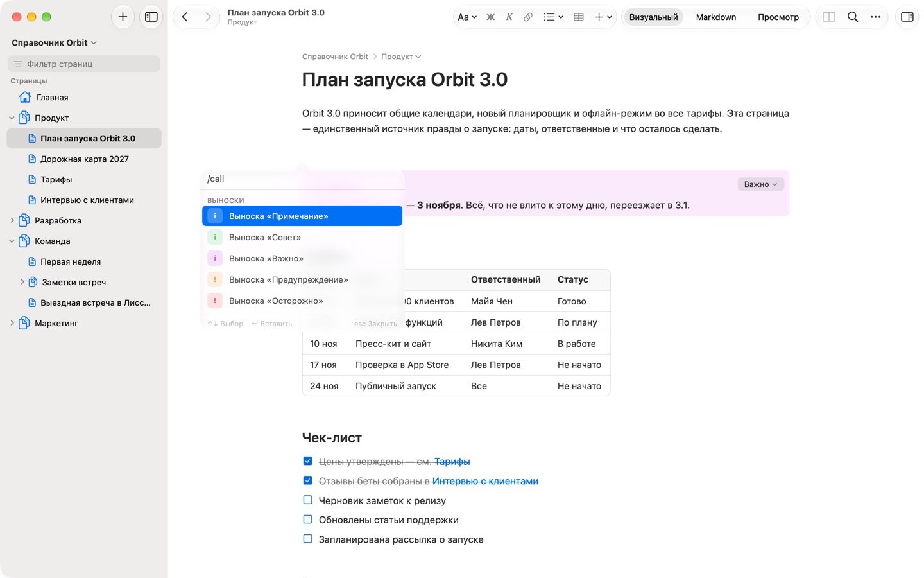This screenshot has width=924, height=578.
Task: Open the Aa text style dropdown
Action: [466, 17]
